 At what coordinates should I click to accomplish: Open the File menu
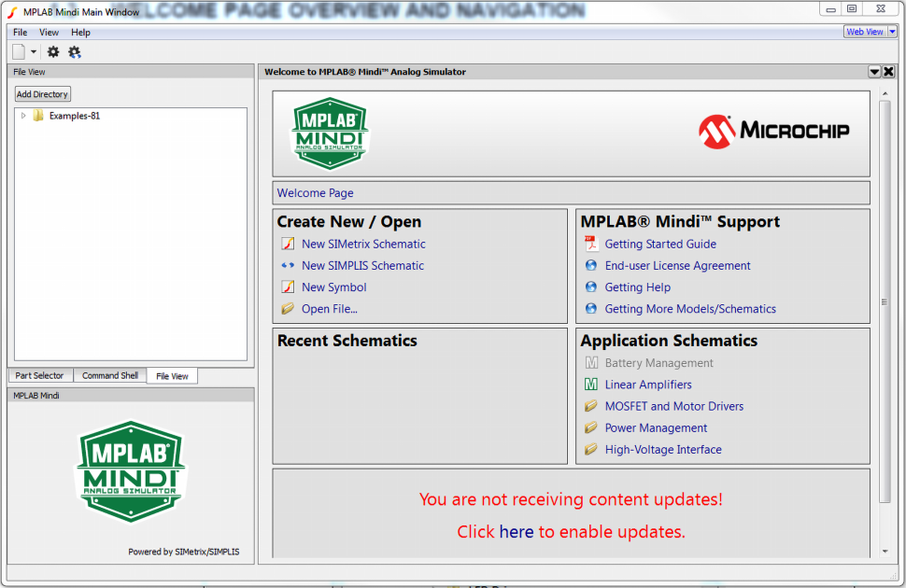click(21, 33)
